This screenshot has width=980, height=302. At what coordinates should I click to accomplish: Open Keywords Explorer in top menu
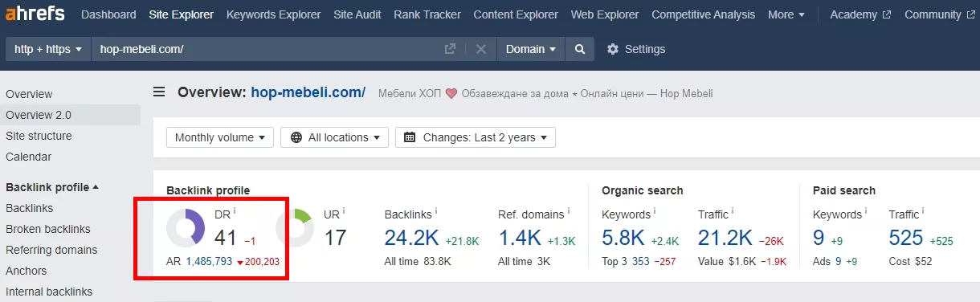coord(273,14)
